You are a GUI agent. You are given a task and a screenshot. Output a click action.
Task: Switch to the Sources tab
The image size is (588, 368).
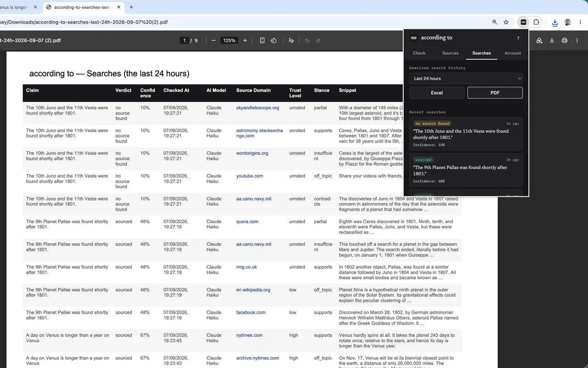pos(451,53)
